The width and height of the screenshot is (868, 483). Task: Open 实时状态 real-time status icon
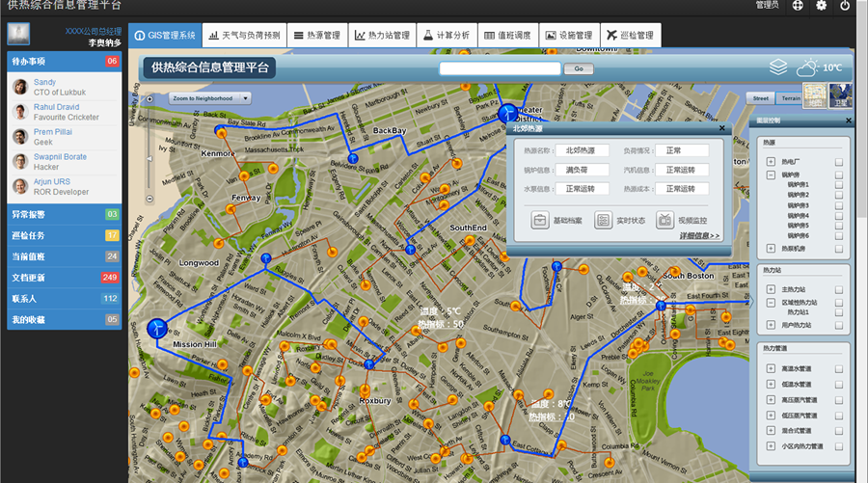pos(603,220)
